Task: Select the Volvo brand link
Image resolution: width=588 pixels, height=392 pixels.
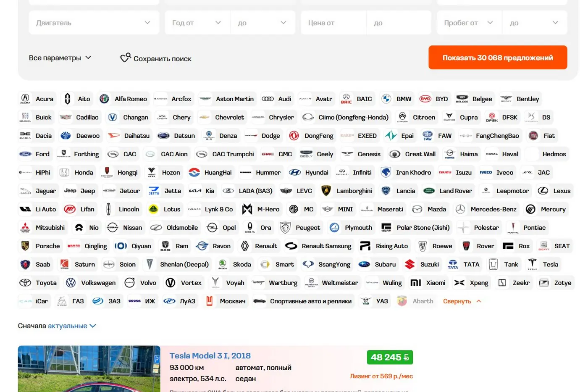Action: pyautogui.click(x=141, y=283)
